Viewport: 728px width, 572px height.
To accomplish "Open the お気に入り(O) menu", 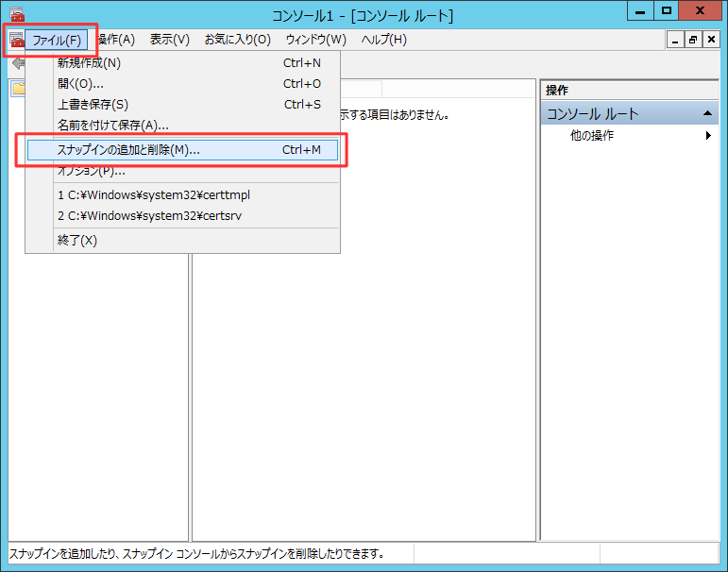I will click(238, 40).
